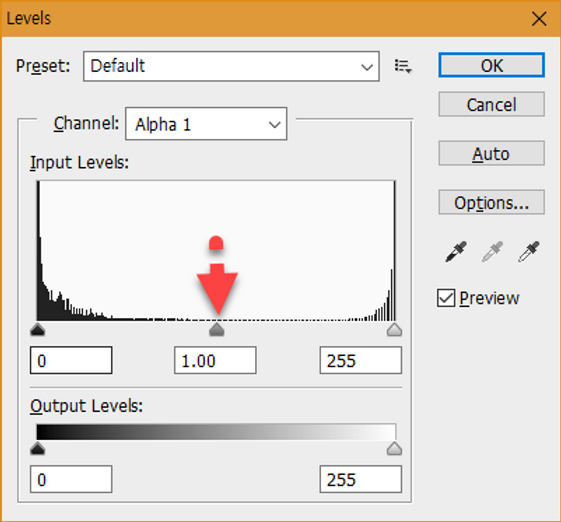Close the Levels dialog

coord(539,19)
